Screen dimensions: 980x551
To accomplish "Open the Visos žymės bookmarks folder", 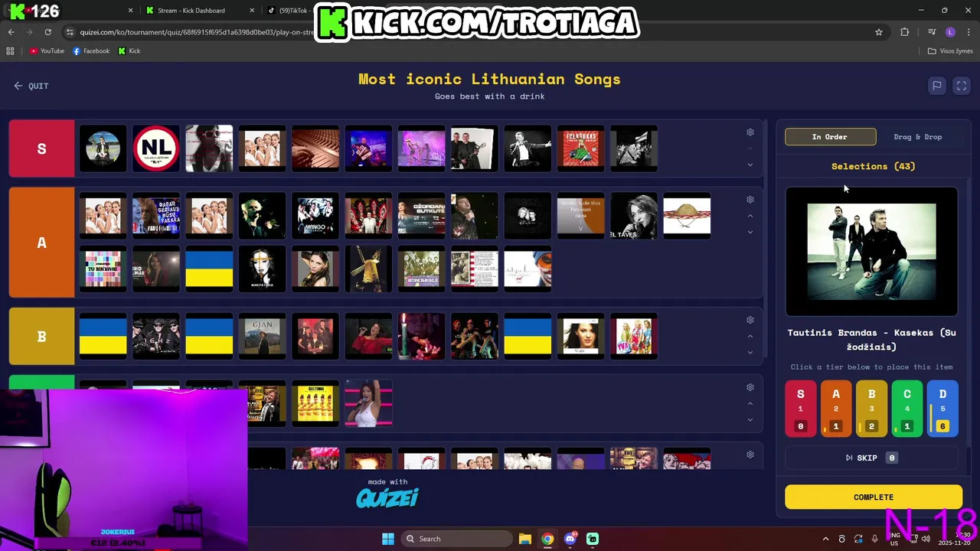I will click(950, 51).
